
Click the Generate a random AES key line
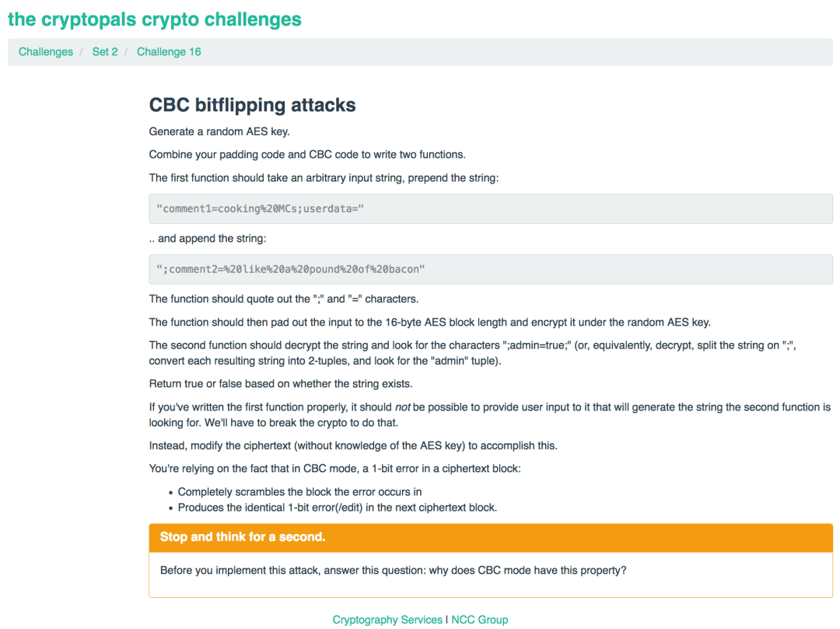coord(219,131)
